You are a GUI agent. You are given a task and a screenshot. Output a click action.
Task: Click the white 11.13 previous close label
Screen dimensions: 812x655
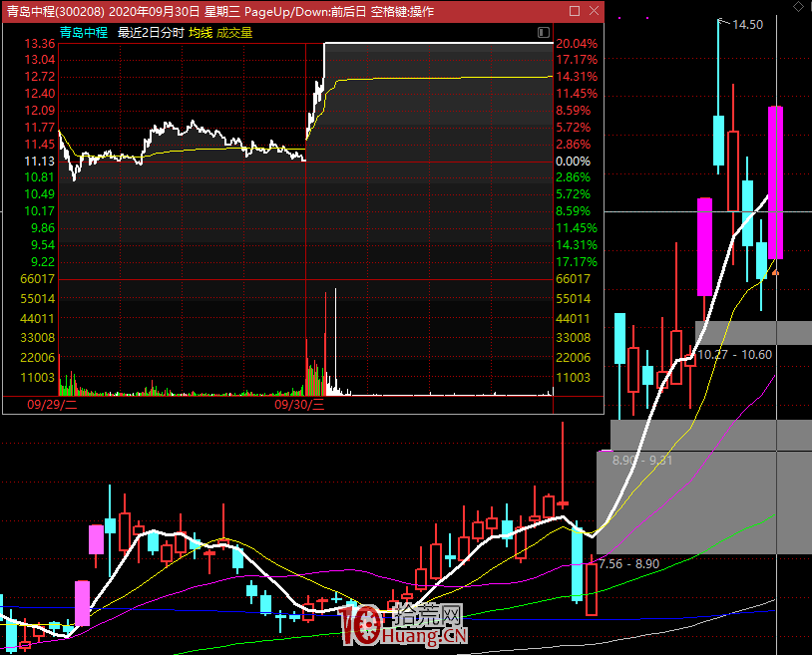(40, 162)
